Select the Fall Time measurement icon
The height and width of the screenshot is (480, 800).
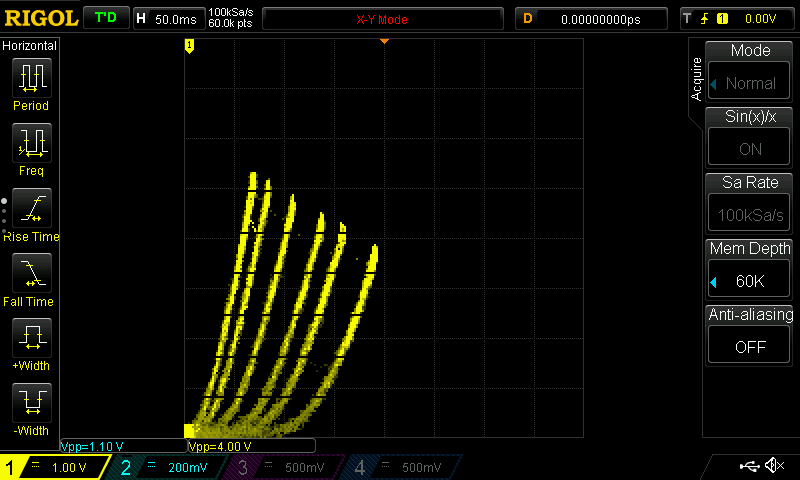click(32, 273)
